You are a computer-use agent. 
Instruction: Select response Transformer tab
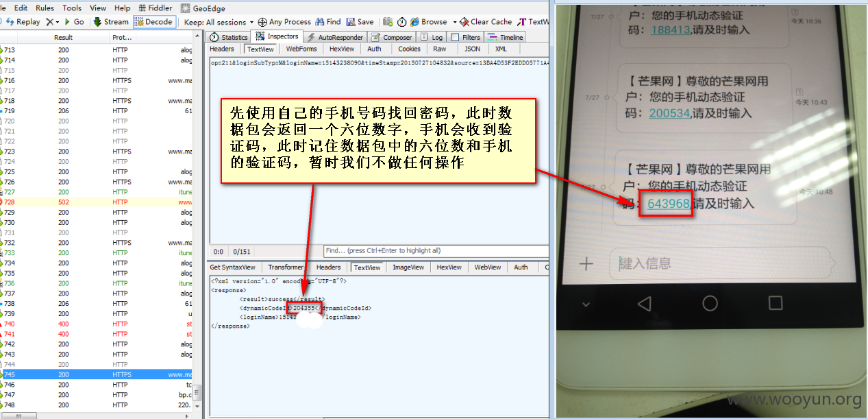point(286,267)
